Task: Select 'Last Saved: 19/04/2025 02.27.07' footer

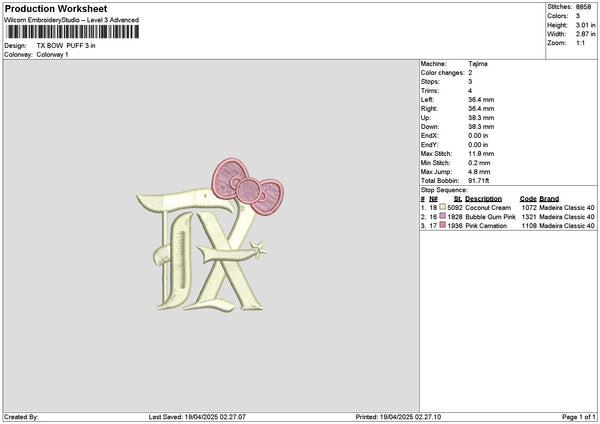Action: click(x=197, y=417)
